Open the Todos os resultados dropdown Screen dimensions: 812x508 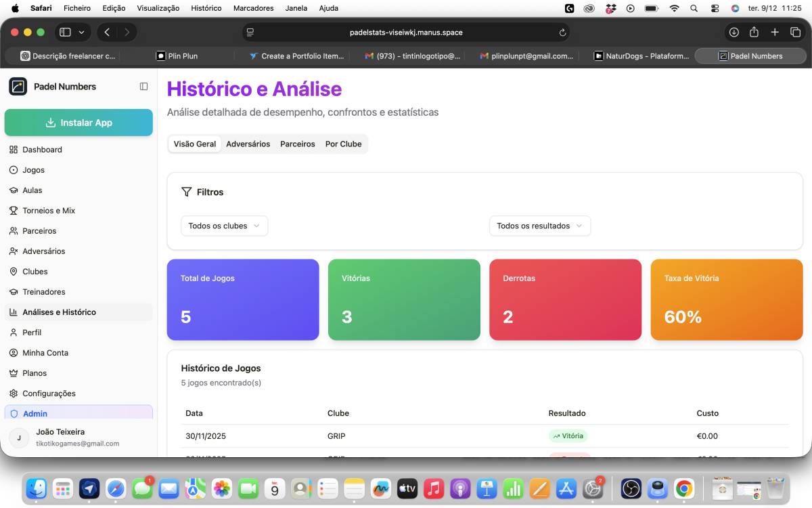coord(540,226)
